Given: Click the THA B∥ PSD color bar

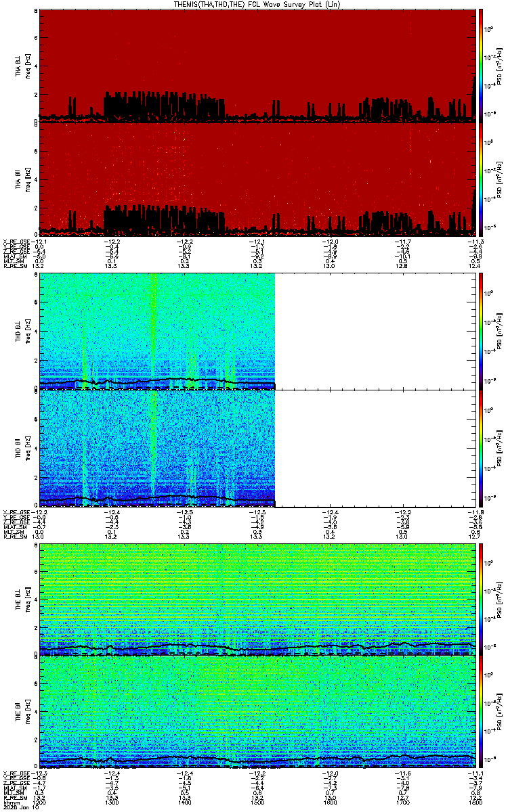Looking at the screenshot, I should [482, 179].
